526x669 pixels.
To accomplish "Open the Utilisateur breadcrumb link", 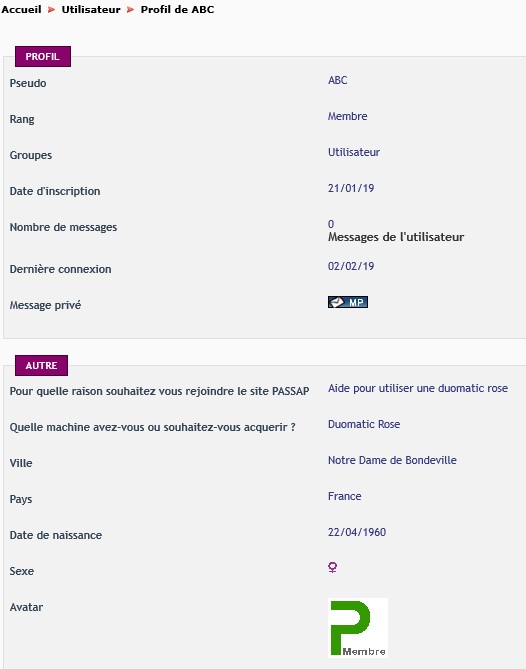I will (x=91, y=9).
